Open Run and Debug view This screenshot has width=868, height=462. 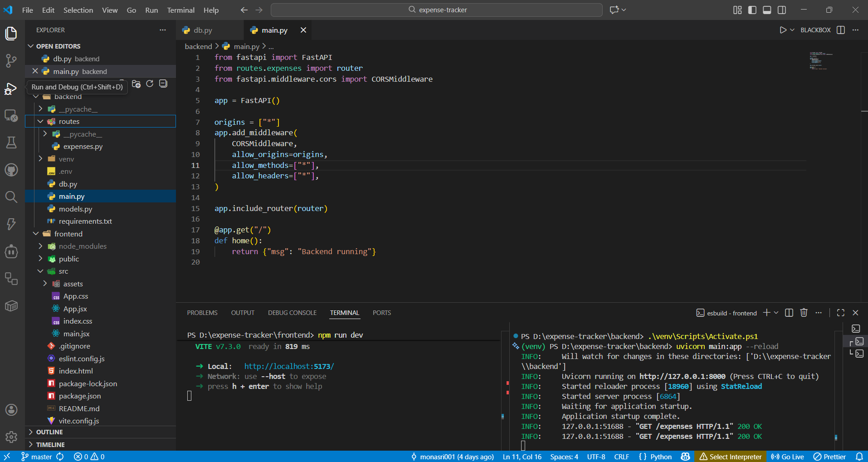click(11, 89)
